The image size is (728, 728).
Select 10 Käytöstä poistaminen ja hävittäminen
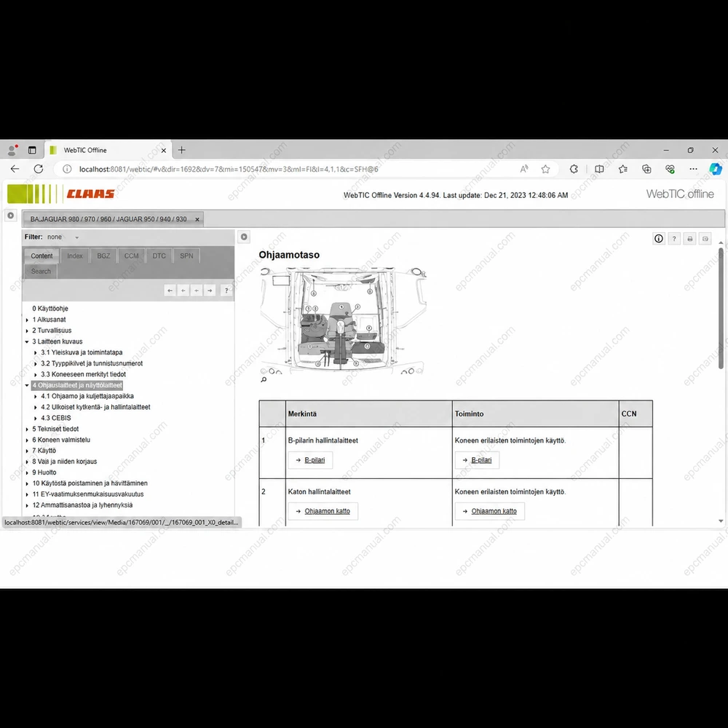click(90, 483)
